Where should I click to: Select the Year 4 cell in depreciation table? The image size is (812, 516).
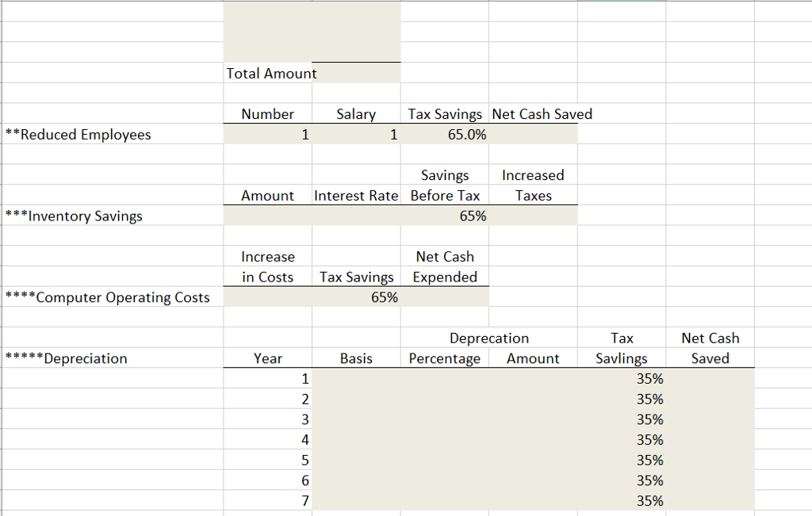[x=268, y=439]
